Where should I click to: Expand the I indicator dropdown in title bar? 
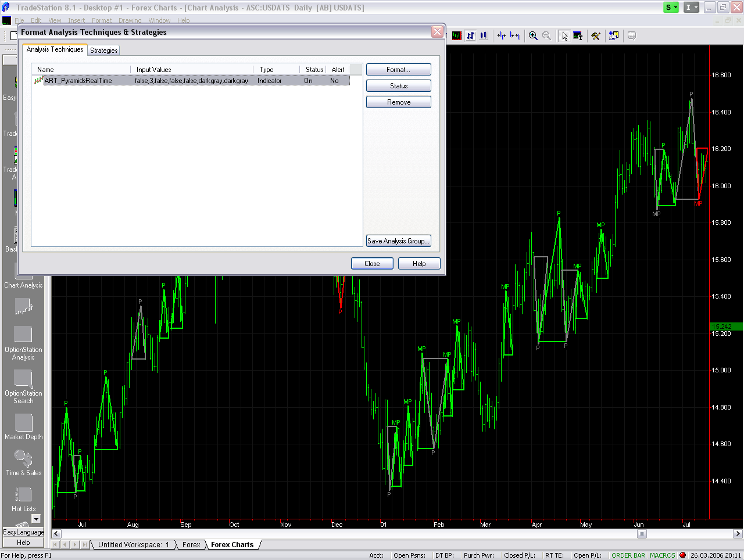tap(691, 8)
